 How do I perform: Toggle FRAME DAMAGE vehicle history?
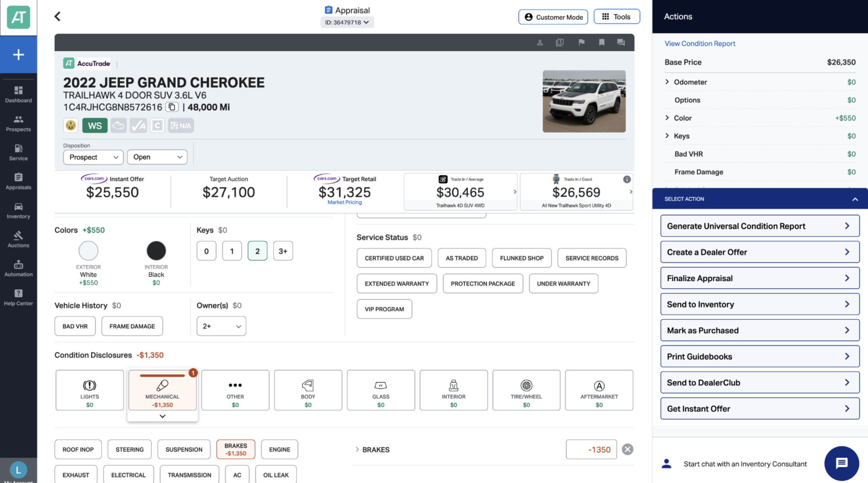click(x=132, y=326)
